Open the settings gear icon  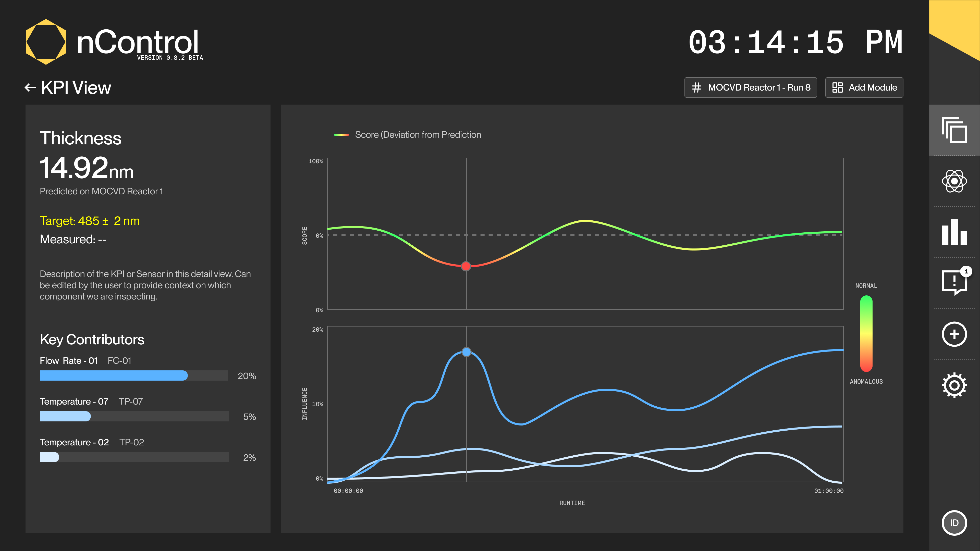954,385
